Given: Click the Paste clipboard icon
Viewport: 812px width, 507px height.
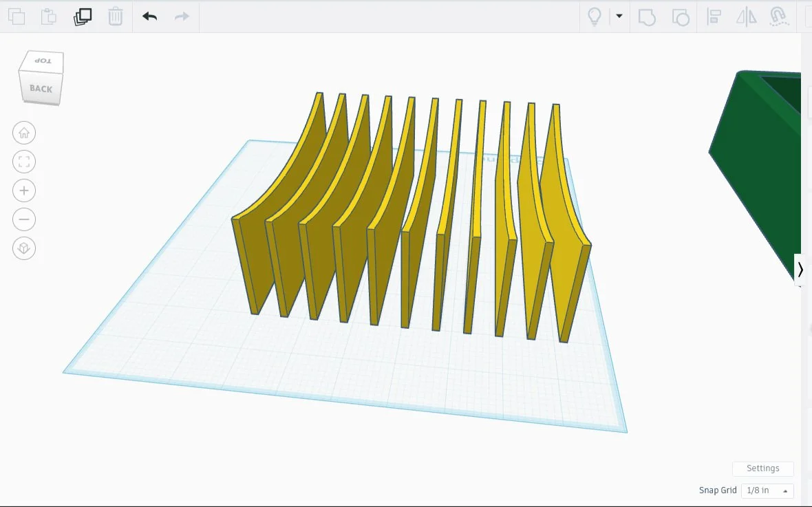Looking at the screenshot, I should tap(49, 17).
